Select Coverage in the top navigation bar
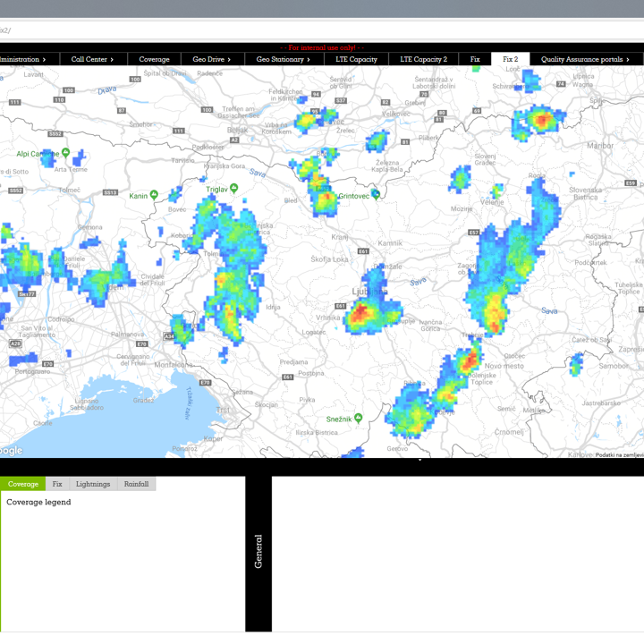 pyautogui.click(x=154, y=59)
